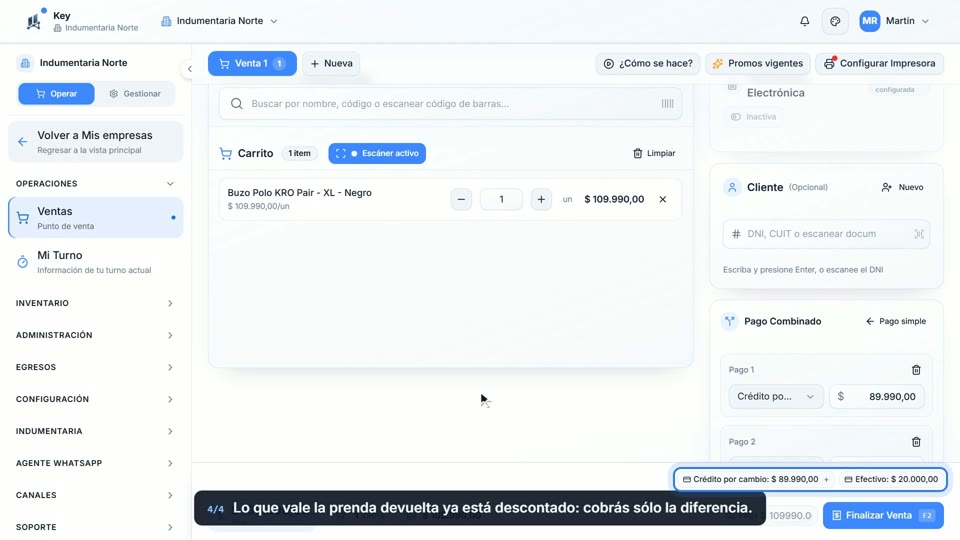Expand the EGRESOS section
The image size is (960, 540).
pos(95,367)
